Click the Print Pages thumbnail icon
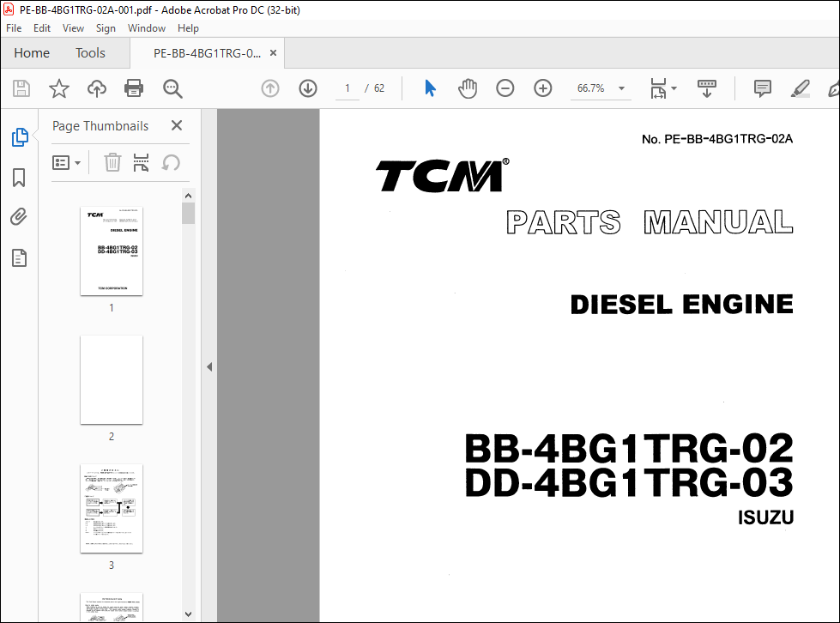This screenshot has height=623, width=840. pyautogui.click(x=141, y=162)
